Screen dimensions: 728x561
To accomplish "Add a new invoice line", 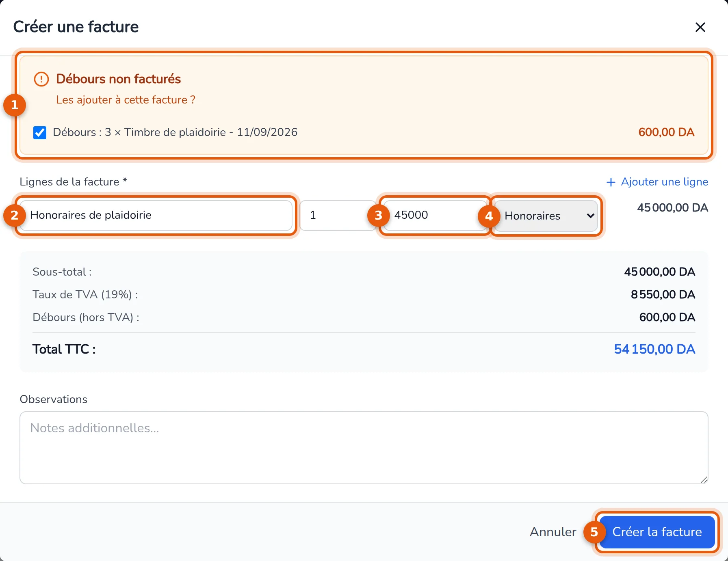I will [x=657, y=182].
